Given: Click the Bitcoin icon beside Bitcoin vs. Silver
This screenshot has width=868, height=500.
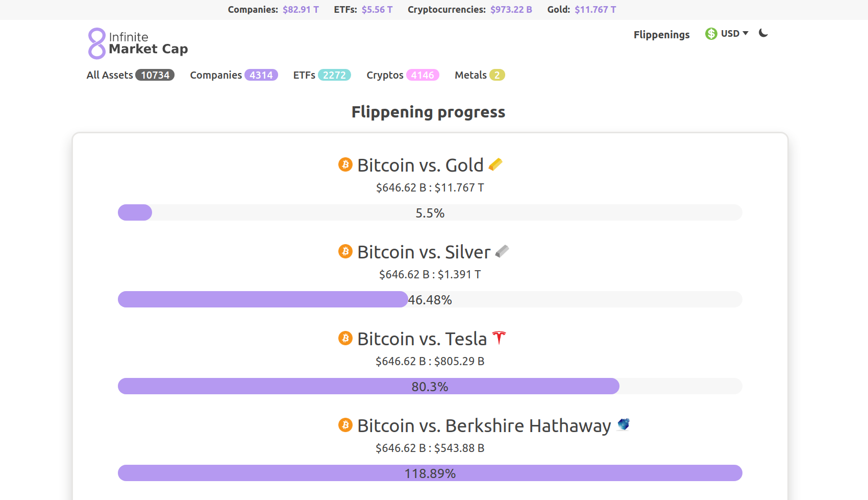Looking at the screenshot, I should point(345,251).
